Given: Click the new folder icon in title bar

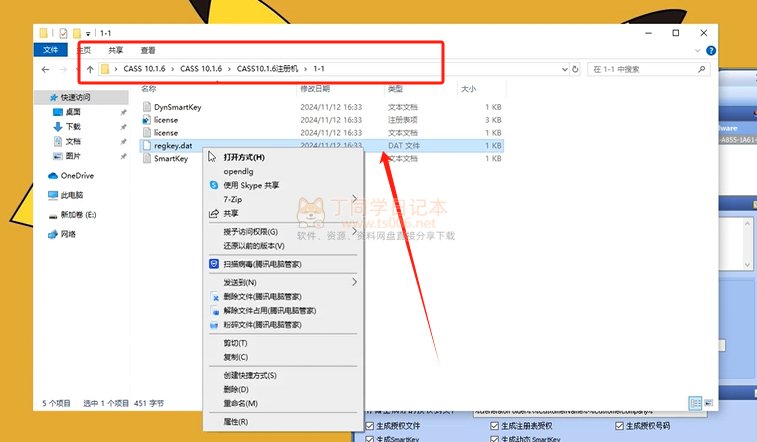Looking at the screenshot, I should (x=77, y=33).
